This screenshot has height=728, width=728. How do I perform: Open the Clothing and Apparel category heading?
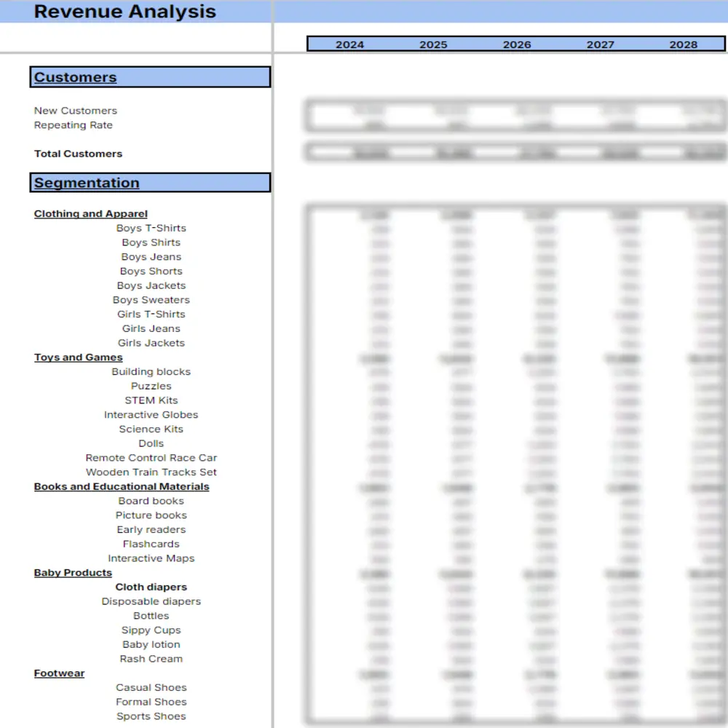tap(91, 213)
